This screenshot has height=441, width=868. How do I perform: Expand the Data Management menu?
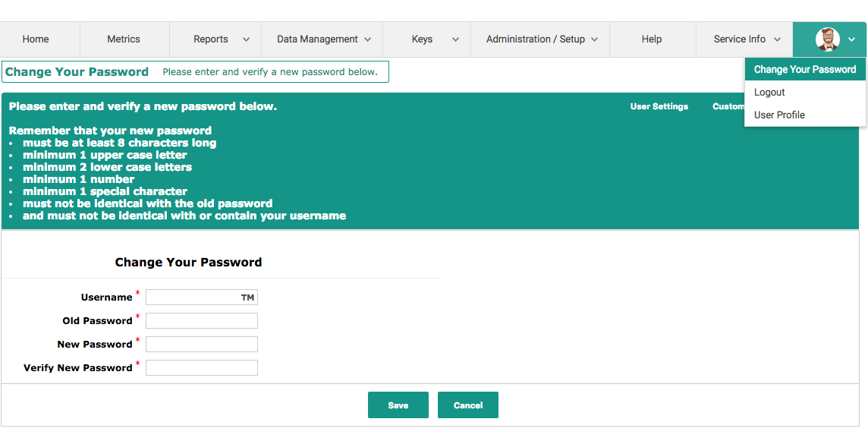(322, 39)
